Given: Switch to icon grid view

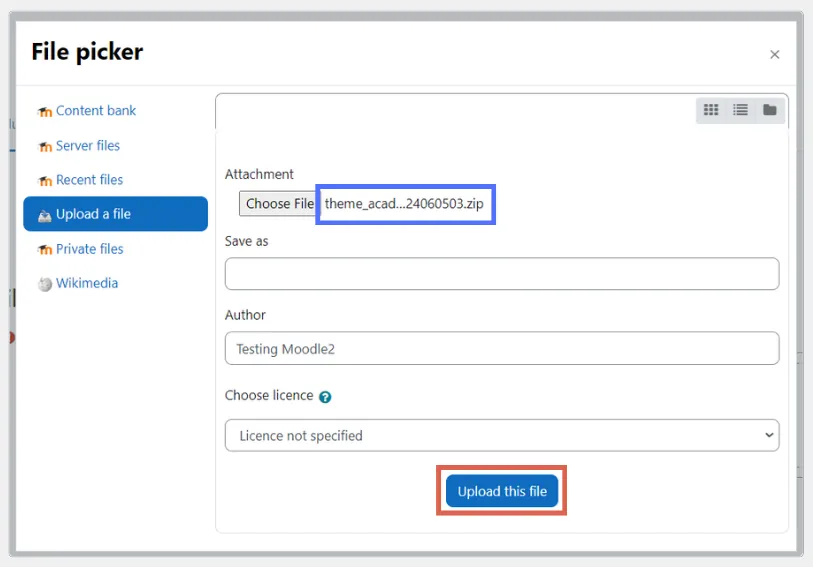Looking at the screenshot, I should [711, 110].
